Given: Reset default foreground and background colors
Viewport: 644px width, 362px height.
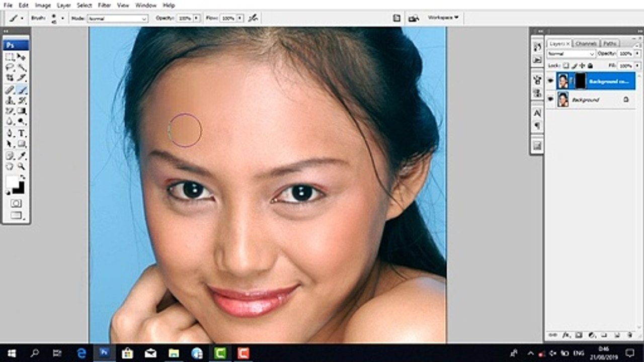Looking at the screenshot, I should [x=8, y=193].
